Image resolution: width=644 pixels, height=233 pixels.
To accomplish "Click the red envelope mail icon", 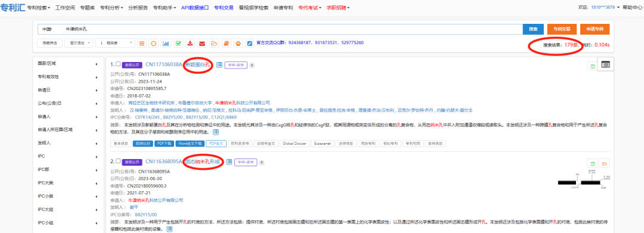I will 202,43.
